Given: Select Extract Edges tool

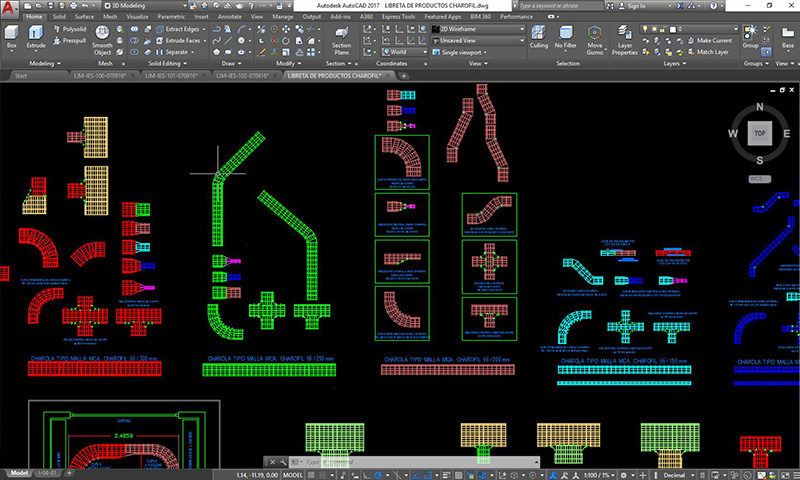Looking at the screenshot, I should 178,29.
